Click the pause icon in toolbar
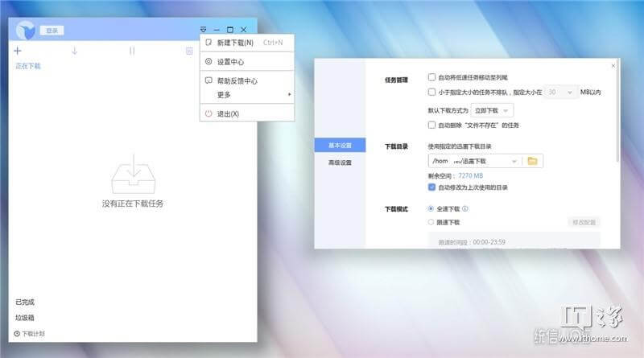644x358 pixels. pyautogui.click(x=132, y=51)
